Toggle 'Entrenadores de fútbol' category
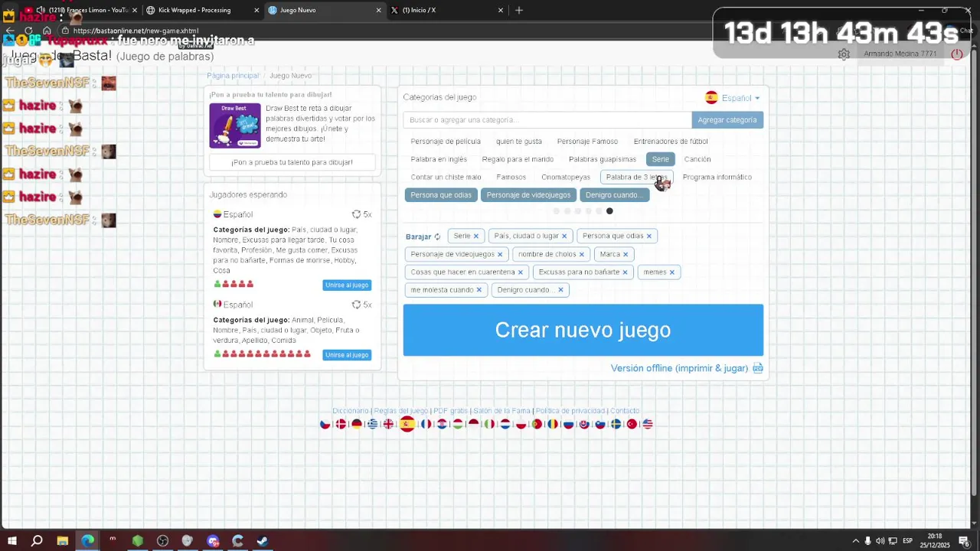980x551 pixels. (671, 142)
